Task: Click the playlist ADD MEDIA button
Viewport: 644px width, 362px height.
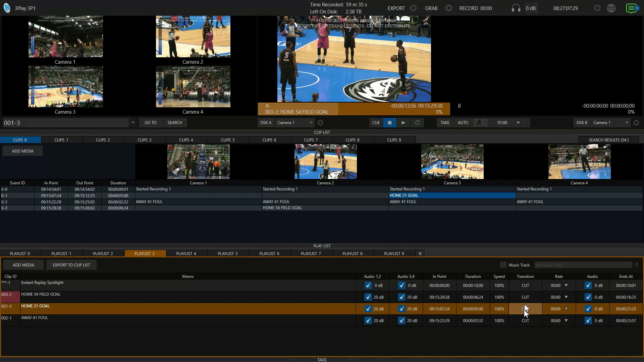Action: pyautogui.click(x=23, y=265)
